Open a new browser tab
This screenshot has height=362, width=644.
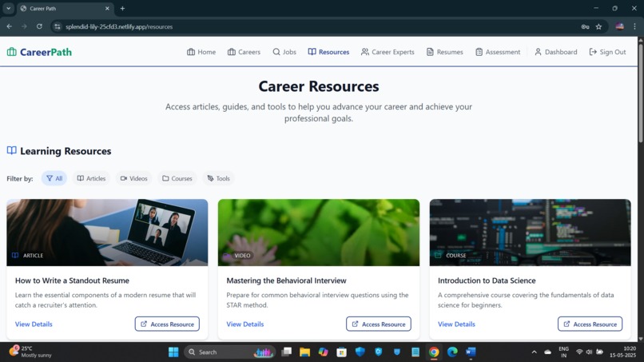point(122,8)
